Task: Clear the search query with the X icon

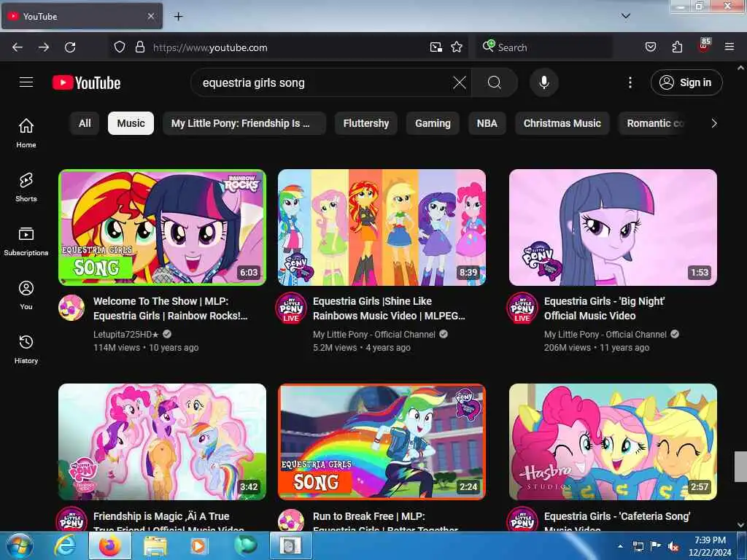Action: point(460,82)
